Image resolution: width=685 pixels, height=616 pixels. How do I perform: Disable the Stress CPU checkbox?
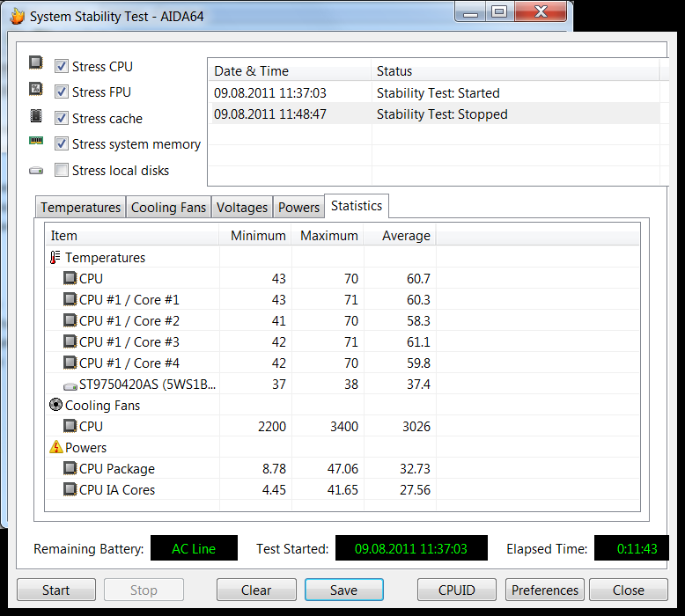click(x=62, y=66)
